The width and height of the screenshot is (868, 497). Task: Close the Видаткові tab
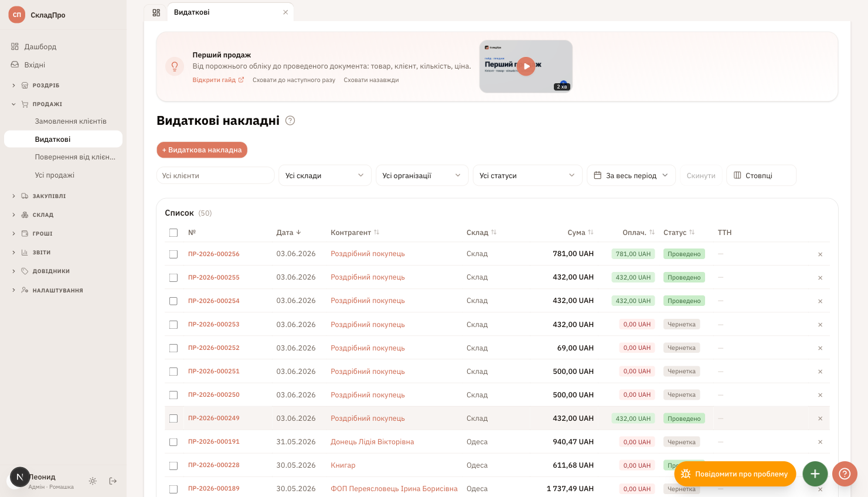[x=285, y=12]
